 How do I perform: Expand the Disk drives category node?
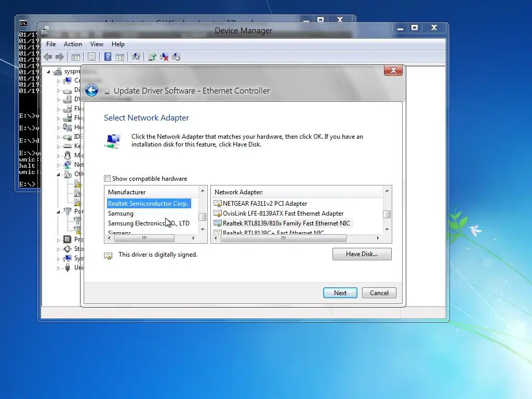click(58, 90)
